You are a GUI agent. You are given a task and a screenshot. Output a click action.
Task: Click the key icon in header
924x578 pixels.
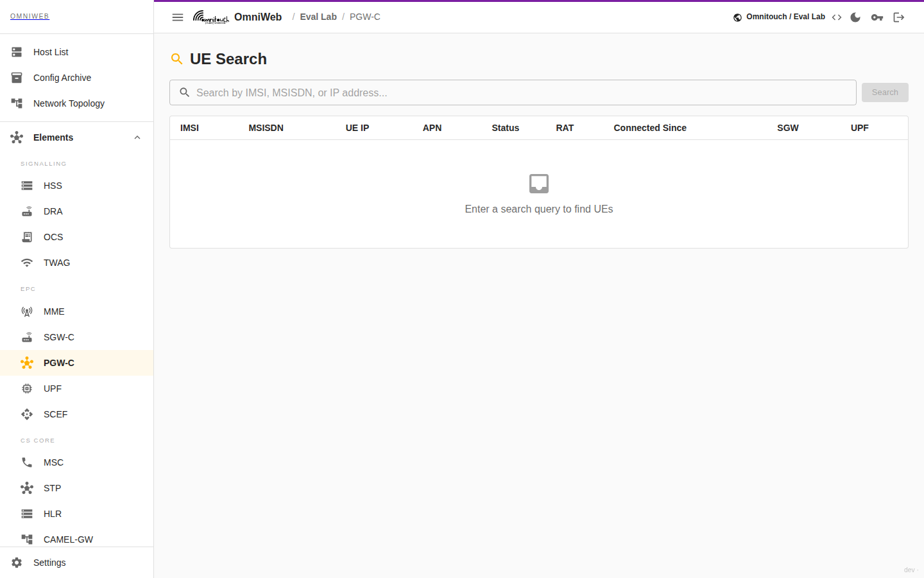pos(877,17)
